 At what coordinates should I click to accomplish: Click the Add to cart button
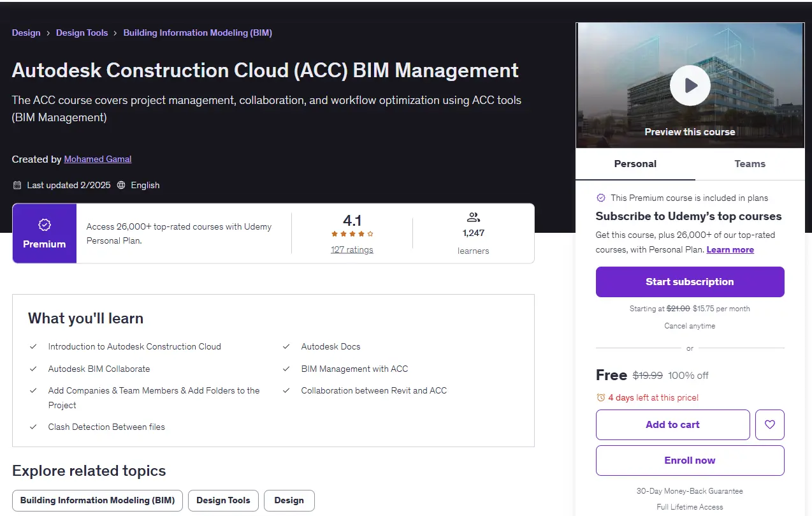(x=672, y=425)
